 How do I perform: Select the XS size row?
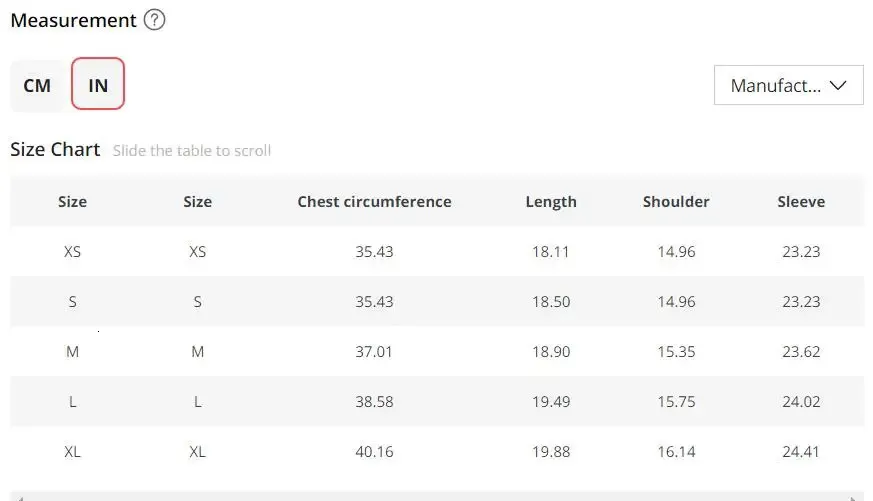point(437,252)
